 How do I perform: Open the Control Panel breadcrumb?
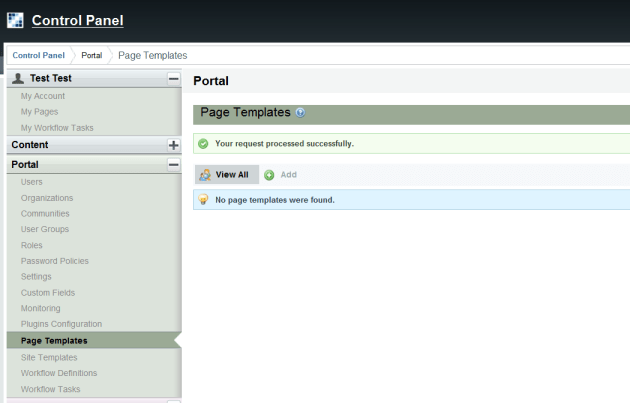[x=38, y=55]
